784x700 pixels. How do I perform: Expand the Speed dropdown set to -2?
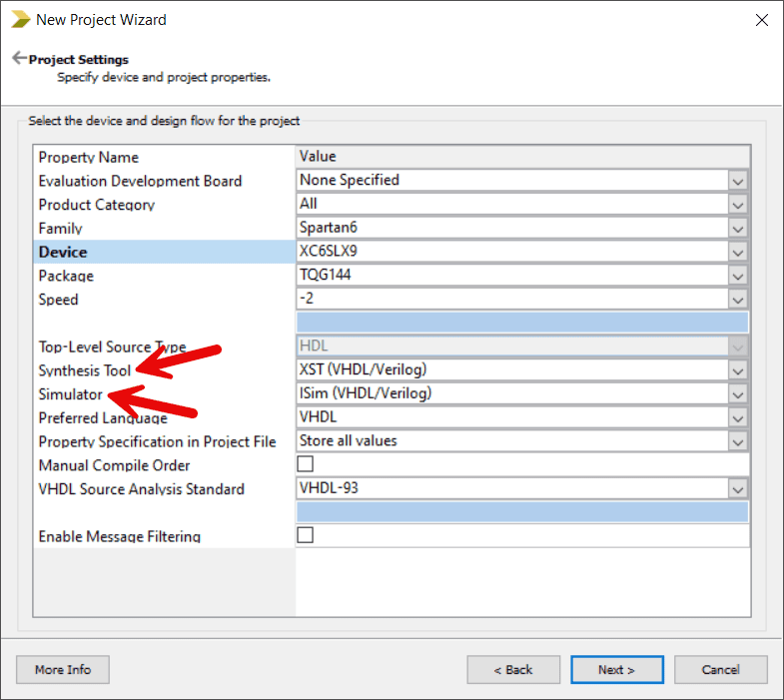point(738,299)
